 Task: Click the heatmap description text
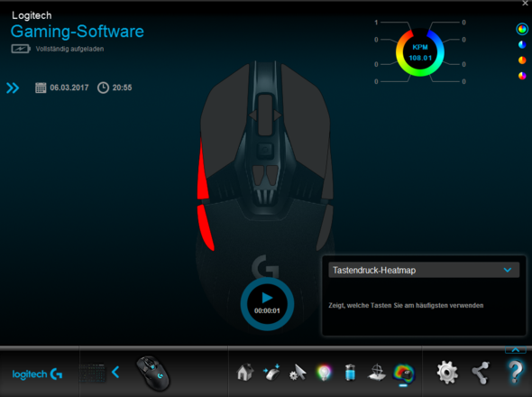(406, 305)
